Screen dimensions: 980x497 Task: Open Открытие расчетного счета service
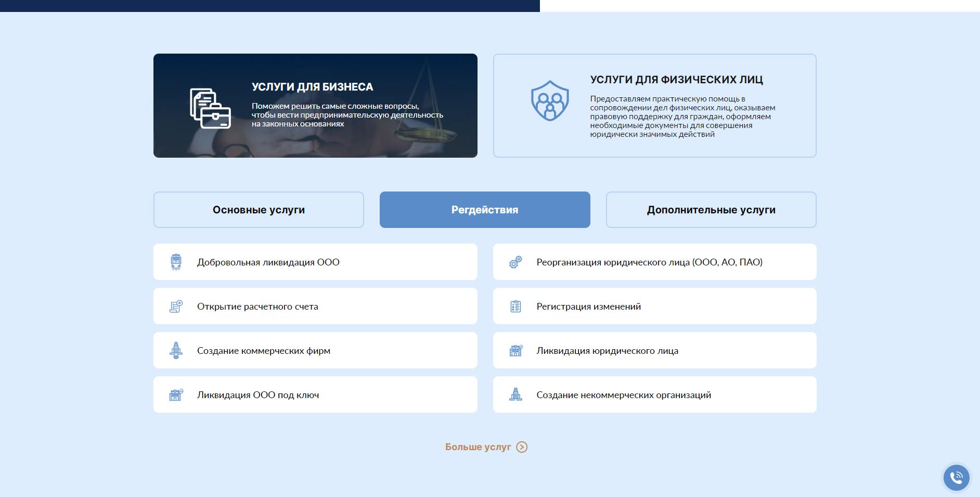click(315, 306)
